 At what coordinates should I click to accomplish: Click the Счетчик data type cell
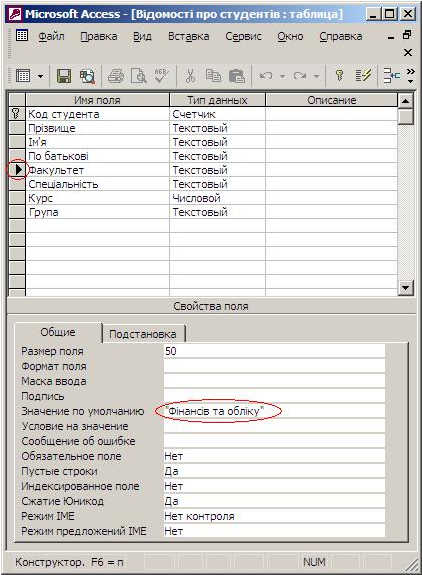pyautogui.click(x=217, y=114)
